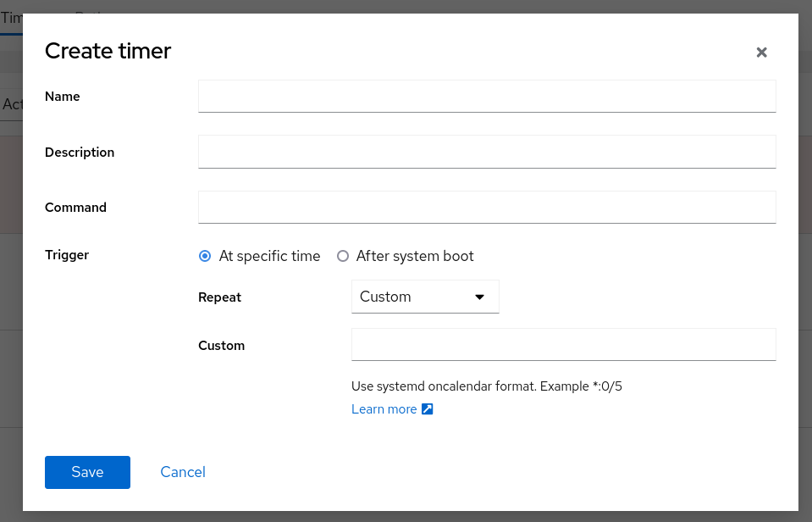Click the 'Repeat' label text

(x=219, y=297)
